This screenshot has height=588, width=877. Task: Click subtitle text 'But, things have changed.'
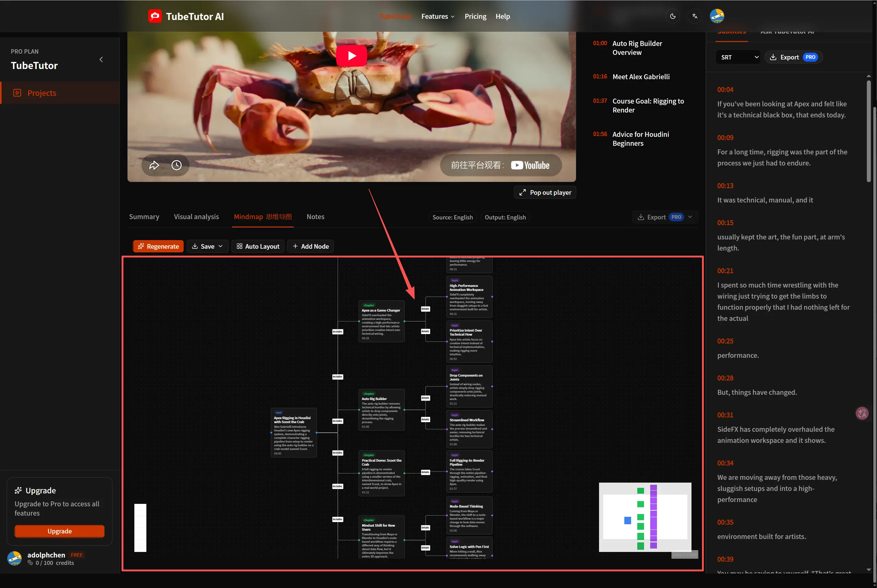757,392
